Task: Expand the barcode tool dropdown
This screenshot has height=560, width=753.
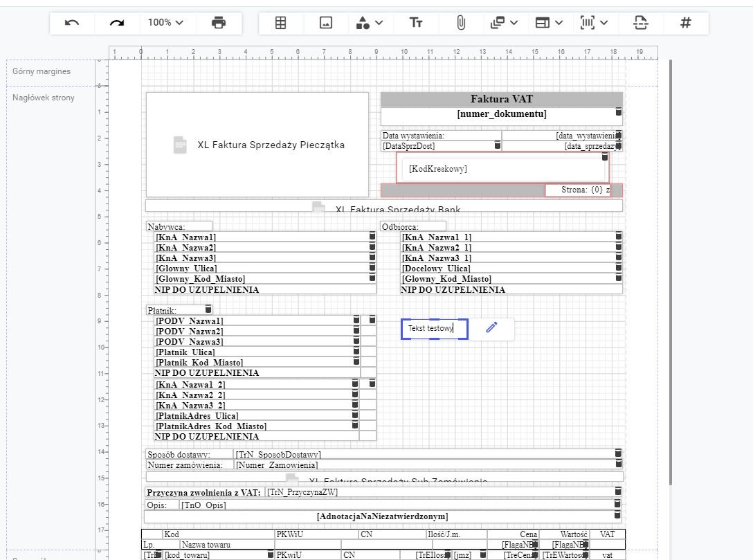Action: click(595, 23)
